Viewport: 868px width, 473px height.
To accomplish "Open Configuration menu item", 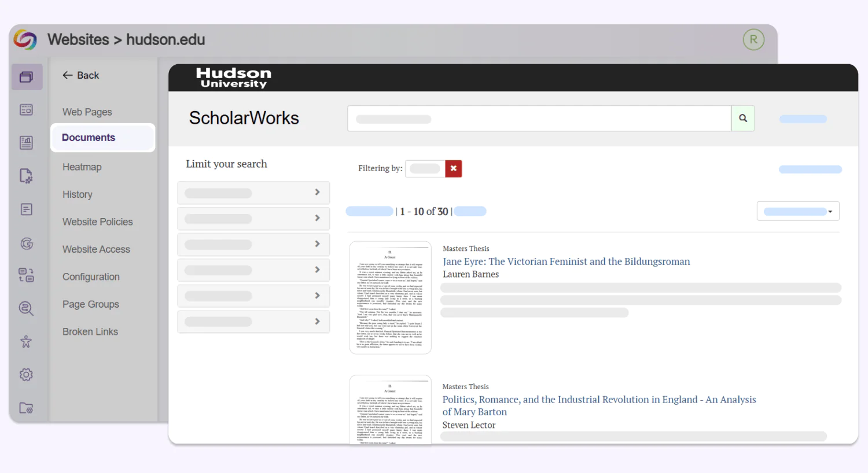I will point(91,277).
